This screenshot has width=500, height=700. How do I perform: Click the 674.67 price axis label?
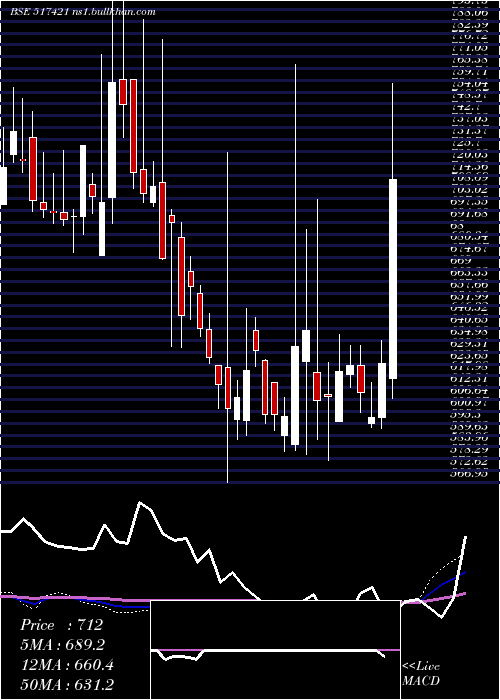pos(469,249)
